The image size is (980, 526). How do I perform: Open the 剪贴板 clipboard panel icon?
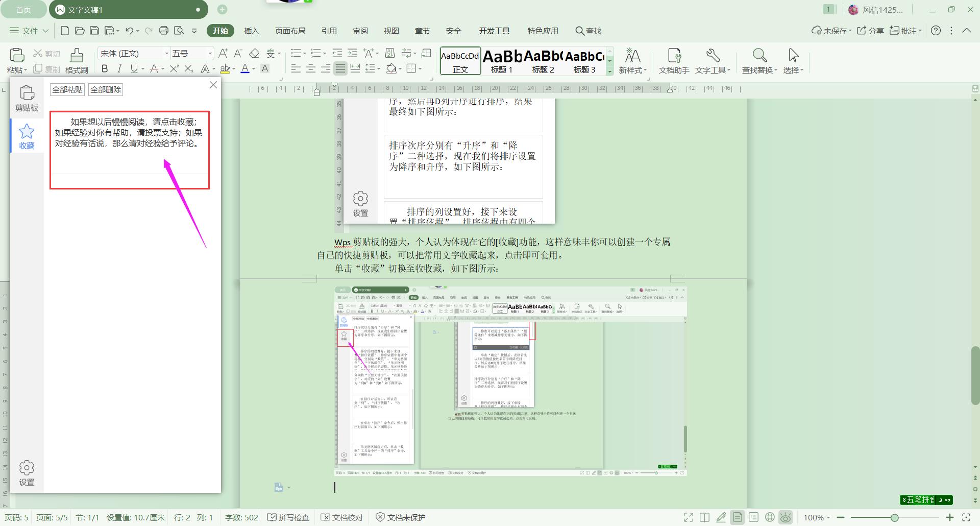(x=27, y=98)
